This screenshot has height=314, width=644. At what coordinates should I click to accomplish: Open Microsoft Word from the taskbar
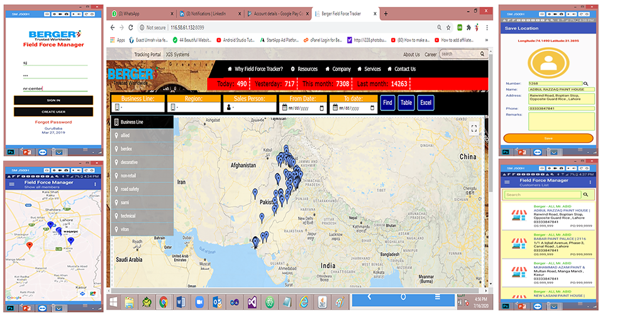coord(181,303)
